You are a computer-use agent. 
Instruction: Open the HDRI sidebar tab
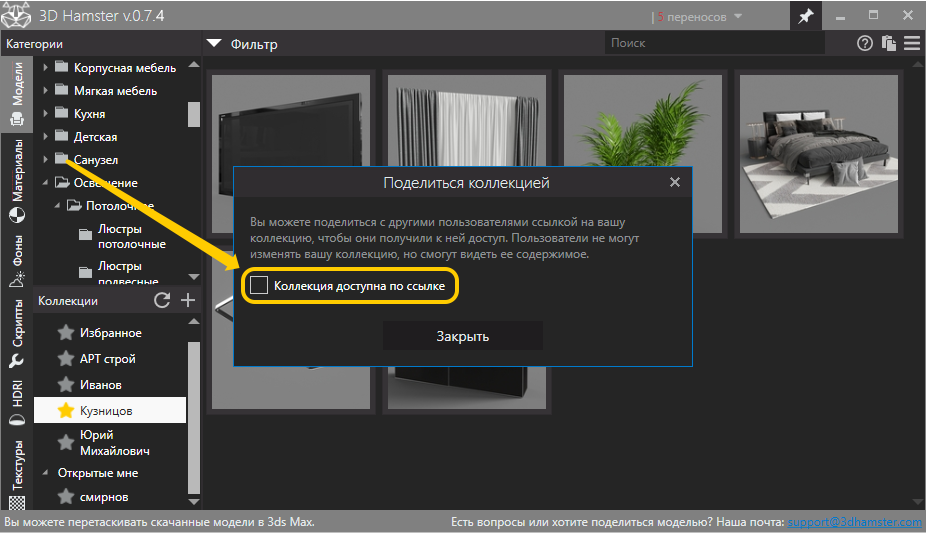17,403
